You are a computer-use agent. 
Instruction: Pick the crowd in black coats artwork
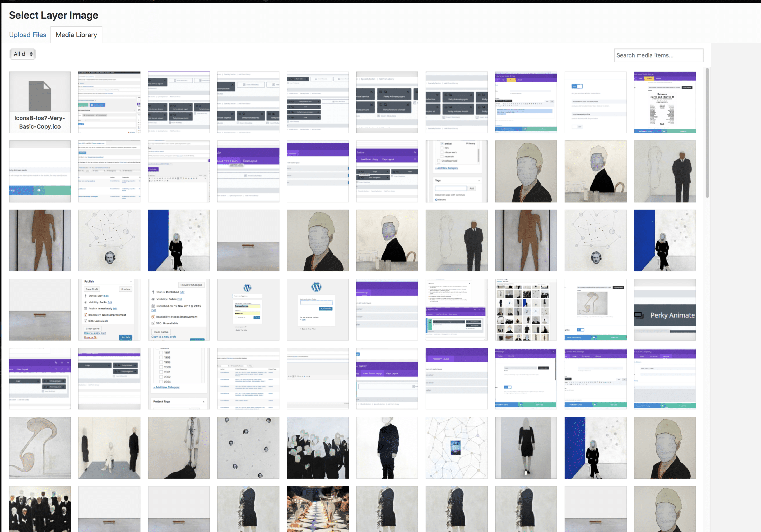pos(318,448)
